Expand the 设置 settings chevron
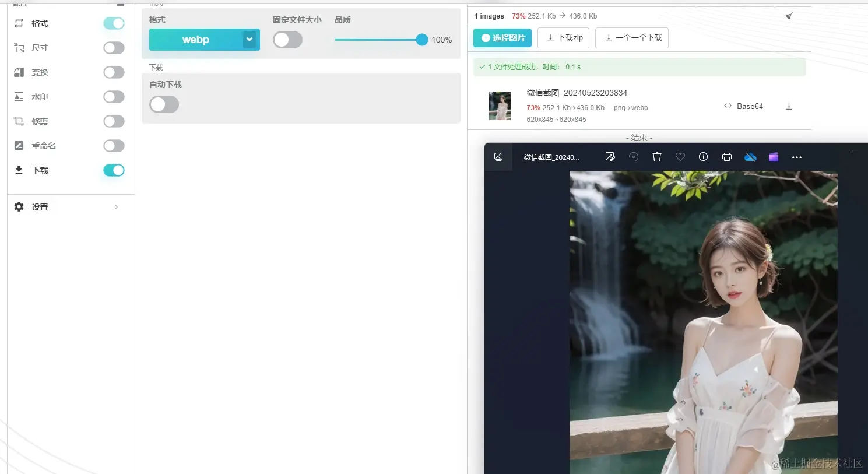Image resolution: width=868 pixels, height=474 pixels. click(x=116, y=207)
